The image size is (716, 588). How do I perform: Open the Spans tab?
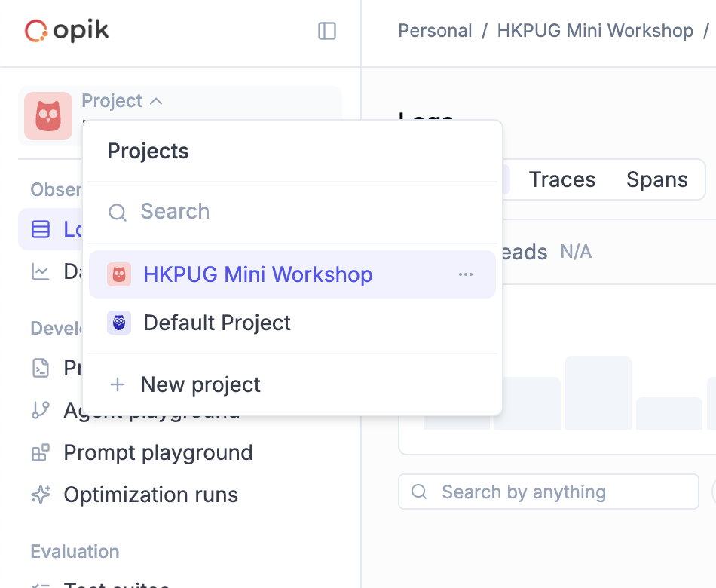pyautogui.click(x=657, y=179)
